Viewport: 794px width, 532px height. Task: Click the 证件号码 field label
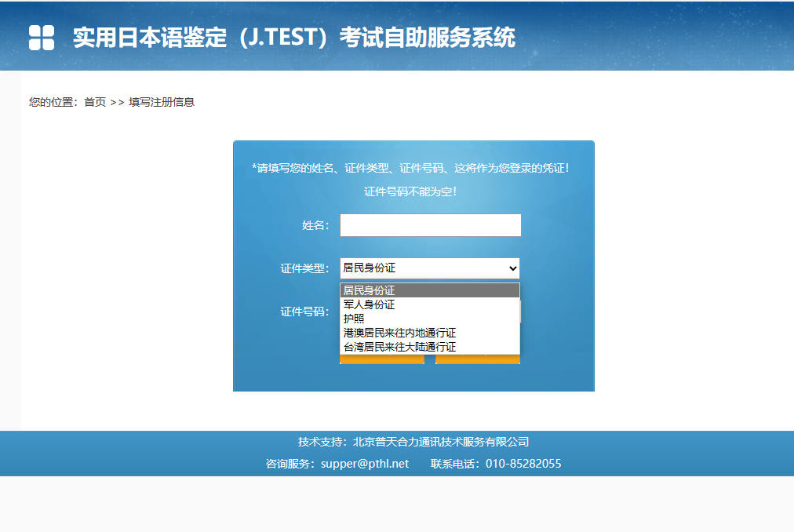point(304,312)
